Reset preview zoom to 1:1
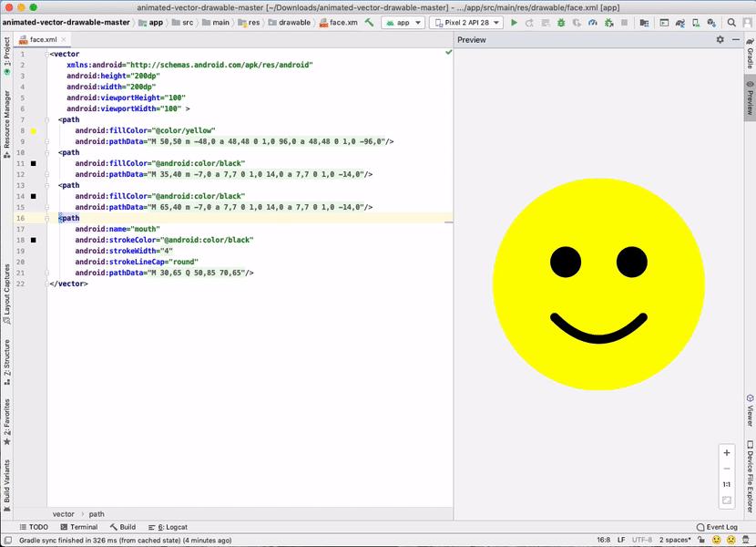Image resolution: width=756 pixels, height=547 pixels. [727, 484]
